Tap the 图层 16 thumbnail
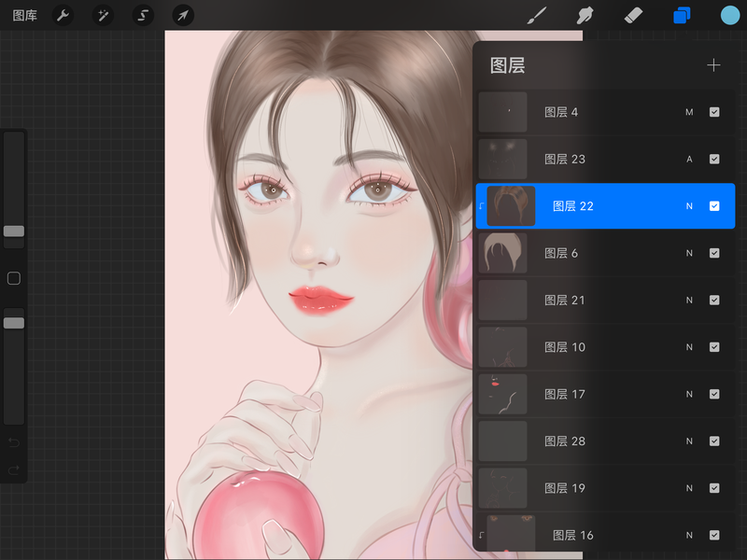Image resolution: width=747 pixels, height=560 pixels. pyautogui.click(x=511, y=533)
